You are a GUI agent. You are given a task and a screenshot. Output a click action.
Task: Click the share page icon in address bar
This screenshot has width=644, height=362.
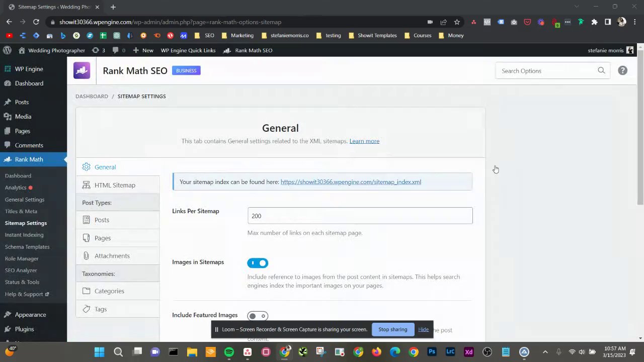point(443,22)
